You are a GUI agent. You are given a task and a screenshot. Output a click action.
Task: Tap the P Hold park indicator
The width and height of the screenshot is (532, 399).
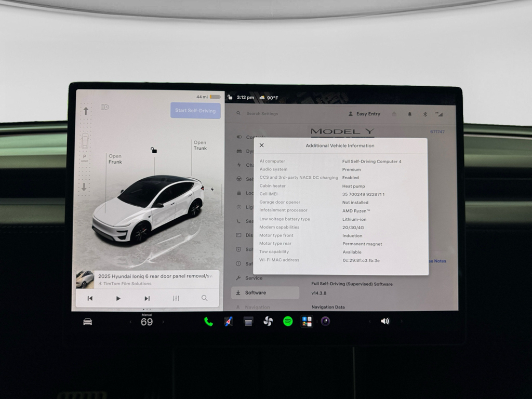click(85, 158)
